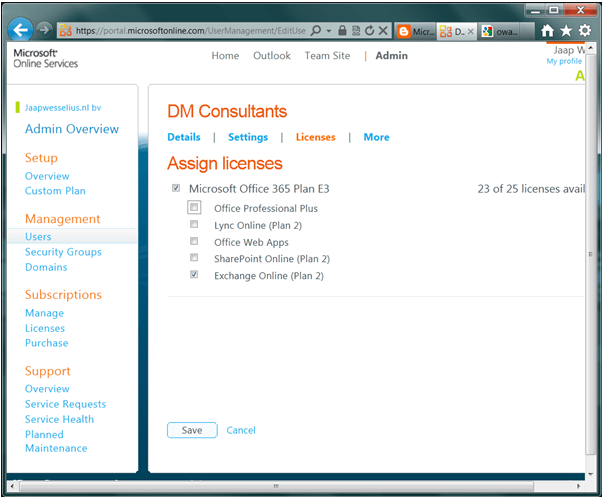Viewport: 602px width, 497px height.
Task: Stop loading with the X icon
Action: 383,30
